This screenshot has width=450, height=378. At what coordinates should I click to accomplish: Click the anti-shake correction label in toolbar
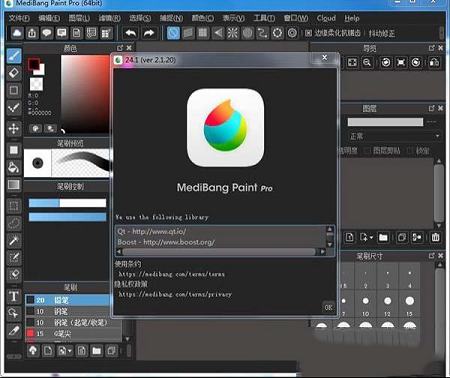[x=382, y=33]
